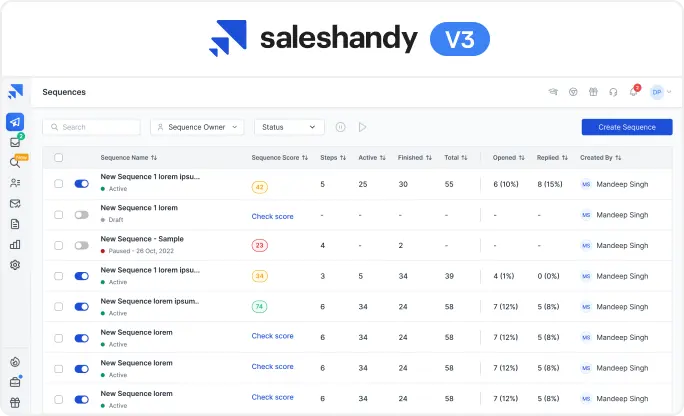Open Sequences via paper plane sidebar icon
The width and height of the screenshot is (684, 416).
[x=15, y=122]
